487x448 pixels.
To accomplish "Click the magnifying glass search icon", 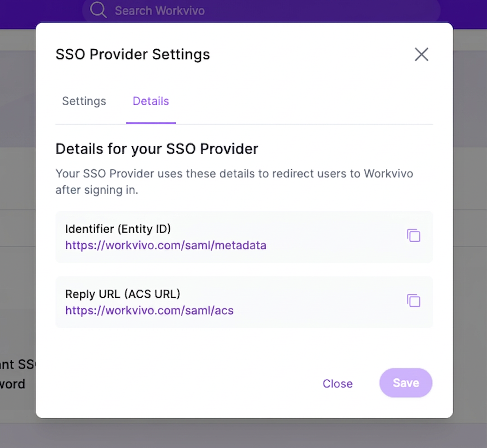I will tap(98, 10).
